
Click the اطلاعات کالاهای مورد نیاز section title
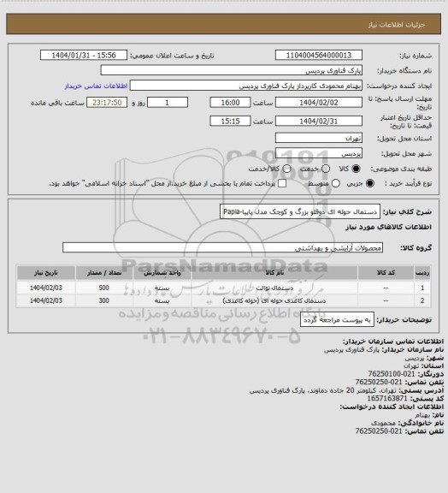[389, 227]
